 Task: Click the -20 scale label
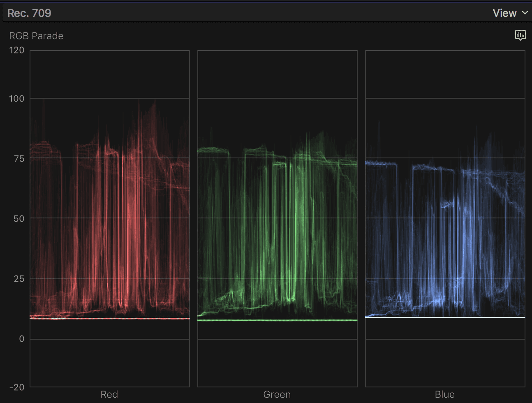click(x=17, y=387)
